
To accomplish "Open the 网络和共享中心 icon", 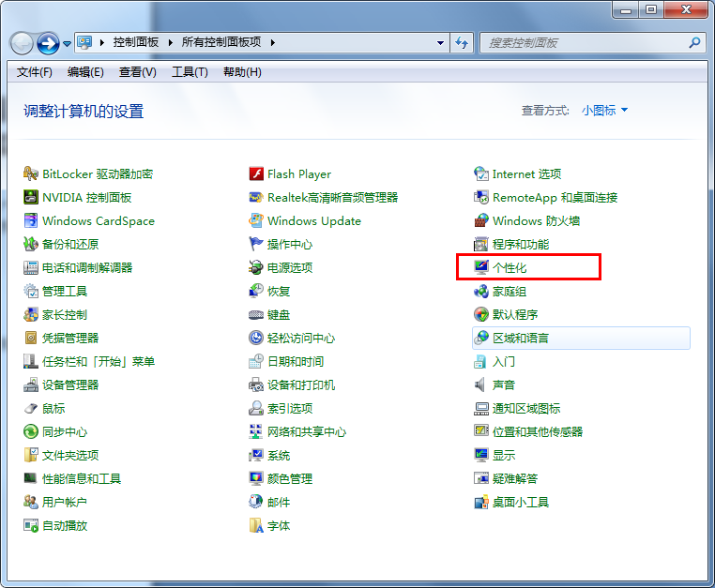I will point(256,431).
